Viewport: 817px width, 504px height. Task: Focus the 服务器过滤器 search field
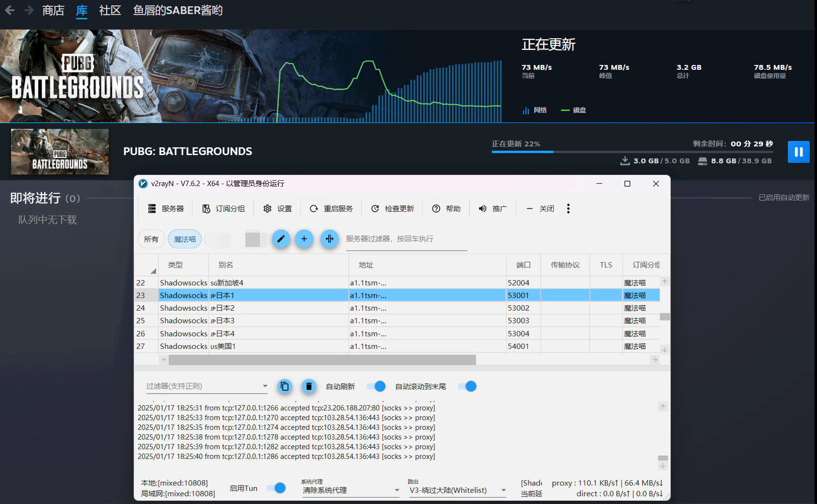406,239
